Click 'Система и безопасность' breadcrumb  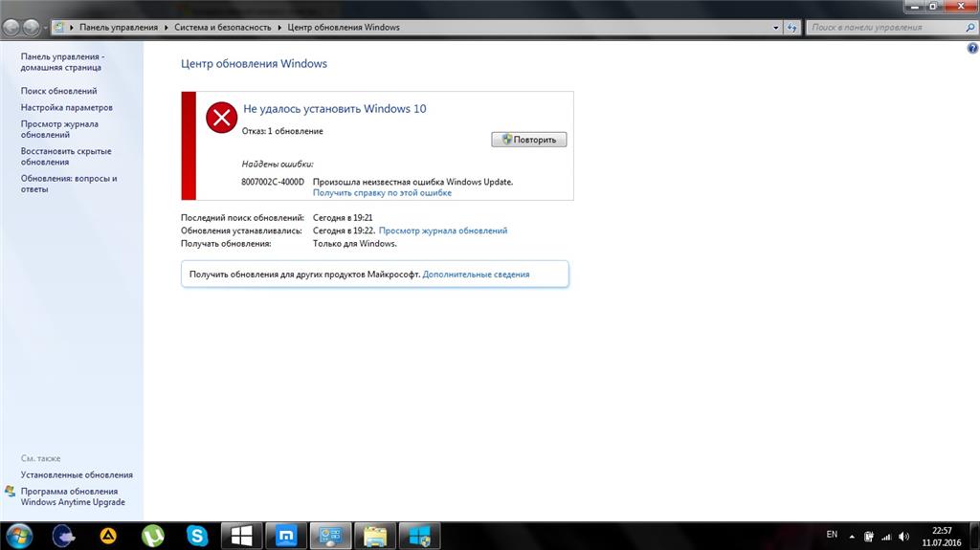(x=222, y=28)
